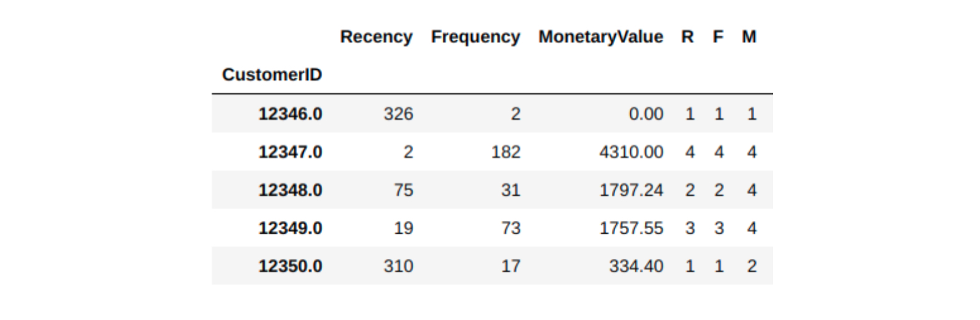Click the MonetaryValue 334.40 cell
Viewport: 980px width, 320px height.
636,266
